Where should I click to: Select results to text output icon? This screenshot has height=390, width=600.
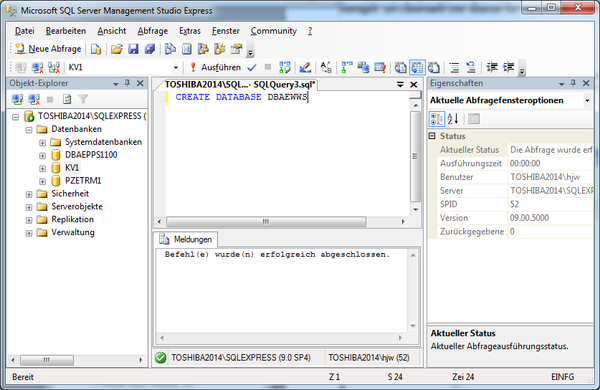[x=400, y=68]
